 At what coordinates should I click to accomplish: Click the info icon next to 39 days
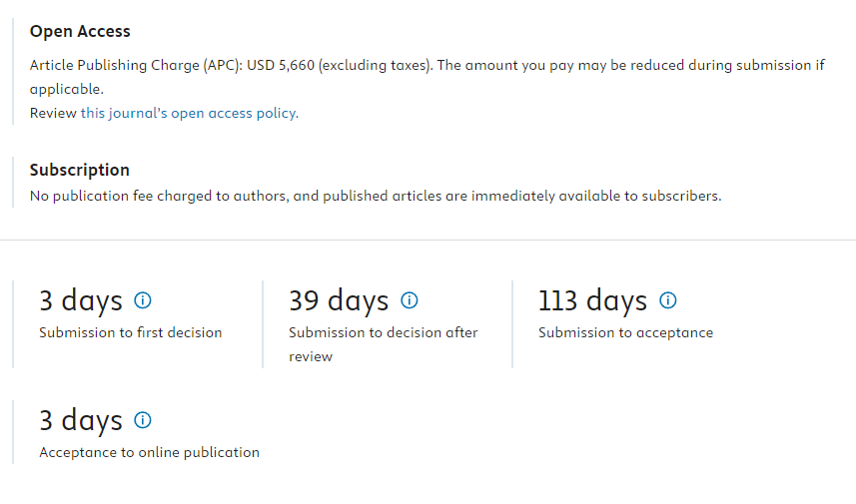pyautogui.click(x=409, y=300)
